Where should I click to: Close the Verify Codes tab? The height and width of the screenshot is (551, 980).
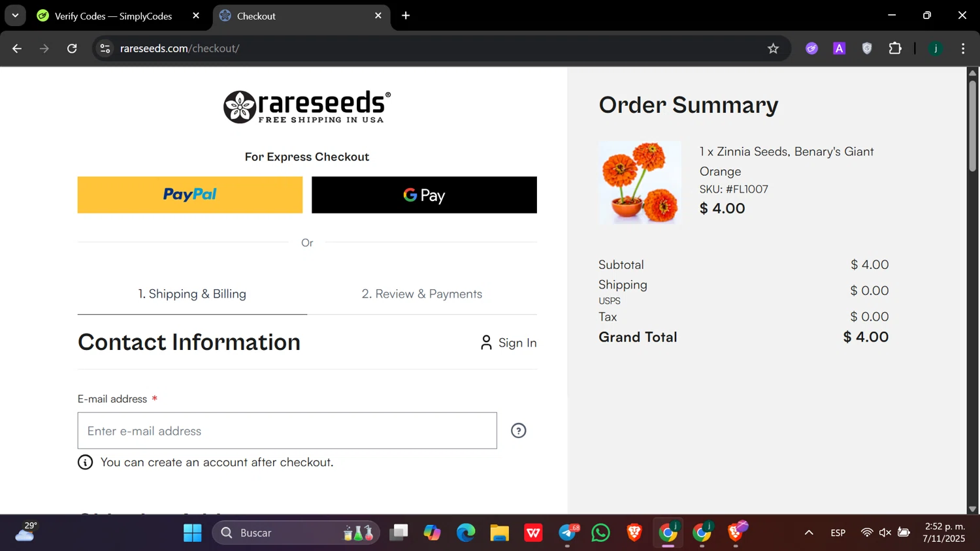pos(196,16)
